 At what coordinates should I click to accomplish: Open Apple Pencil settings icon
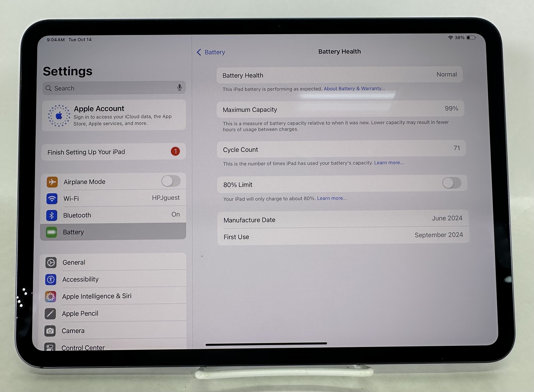coord(50,314)
